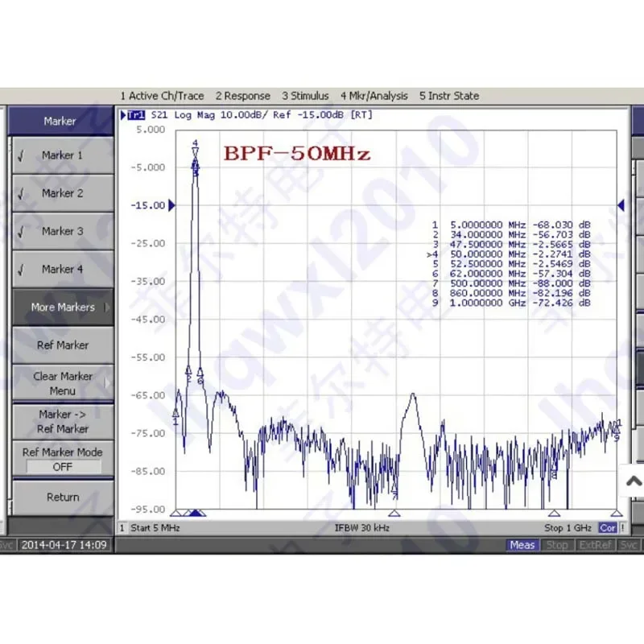
Task: Click the reference level arrow at -15.00
Action: [x=171, y=205]
